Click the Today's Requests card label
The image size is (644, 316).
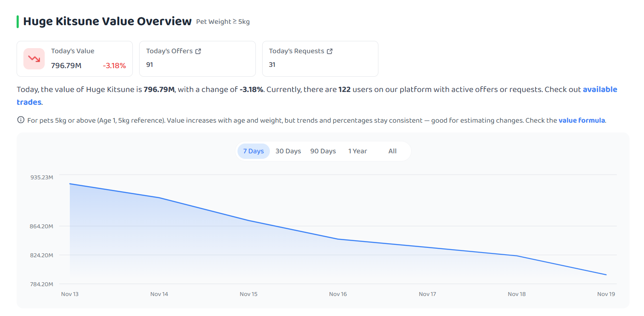click(297, 51)
